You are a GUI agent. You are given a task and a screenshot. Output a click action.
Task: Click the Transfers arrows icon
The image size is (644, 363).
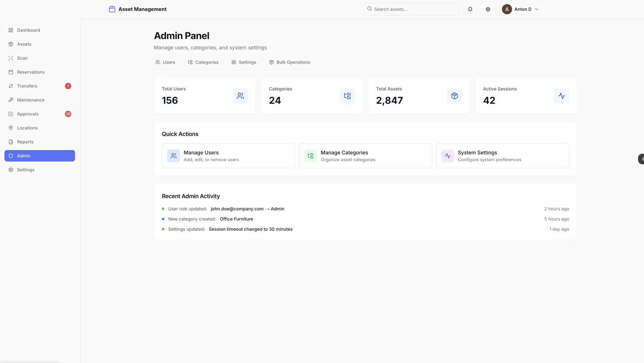click(x=10, y=86)
